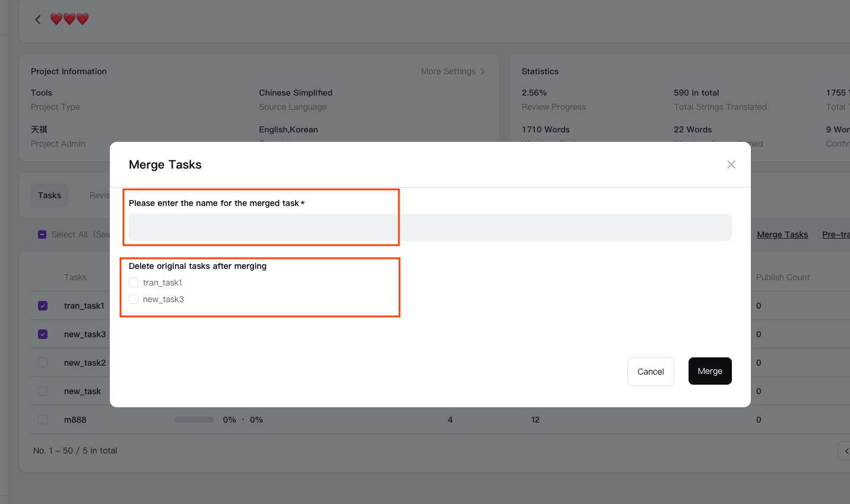Click the three hearts project title

tap(69, 20)
